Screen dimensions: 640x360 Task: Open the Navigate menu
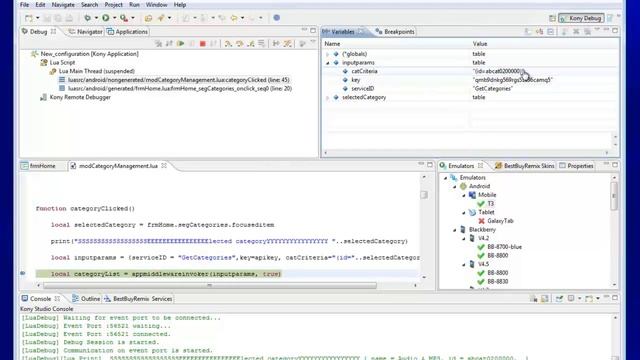click(63, 5)
